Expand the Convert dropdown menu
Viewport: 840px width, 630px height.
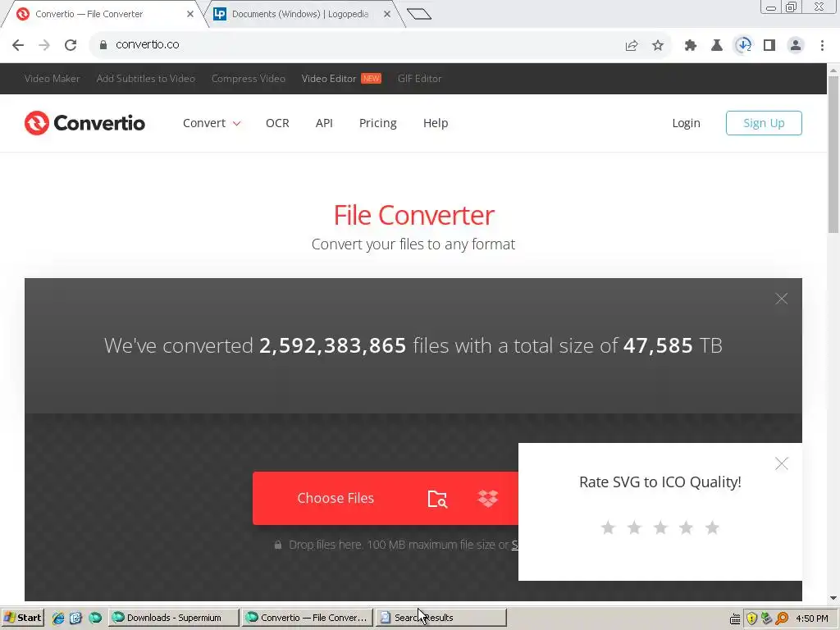click(212, 123)
